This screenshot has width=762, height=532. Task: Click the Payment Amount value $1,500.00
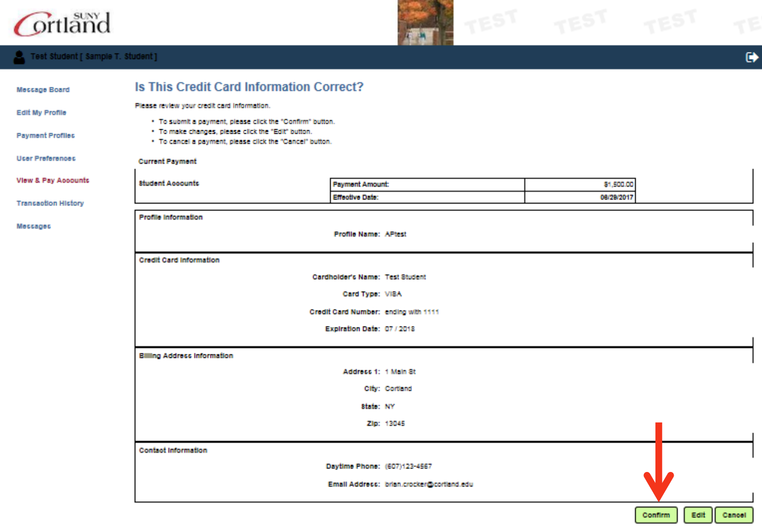pos(617,184)
